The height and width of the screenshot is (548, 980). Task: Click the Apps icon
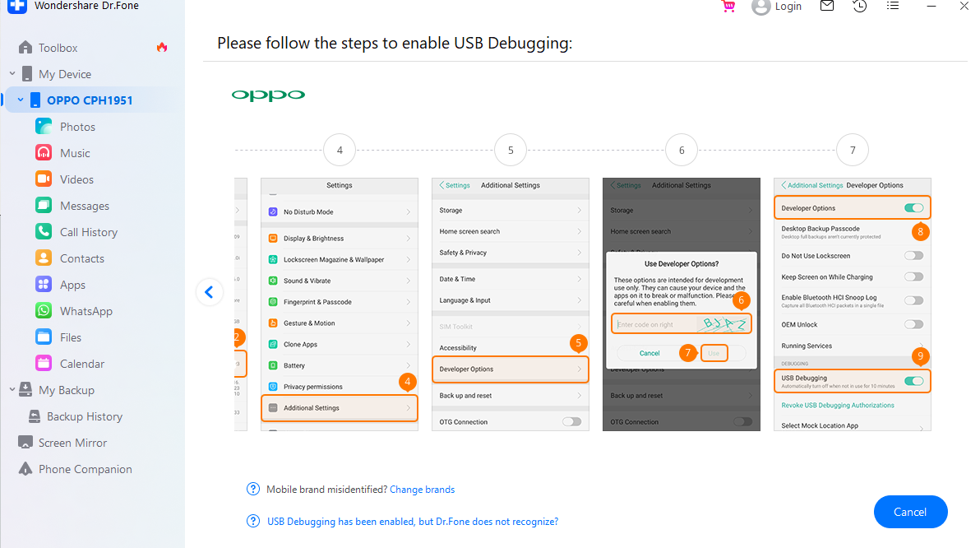click(44, 284)
